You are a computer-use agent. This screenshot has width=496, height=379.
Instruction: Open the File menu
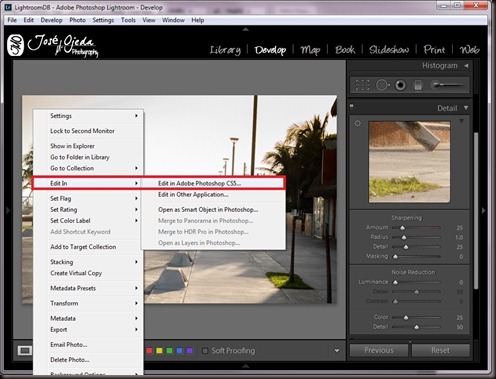tap(12, 20)
